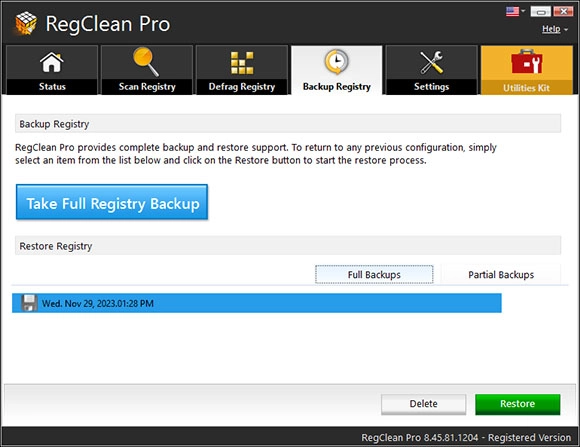This screenshot has width=580, height=447.
Task: Click the US flag language icon
Action: pos(512,11)
